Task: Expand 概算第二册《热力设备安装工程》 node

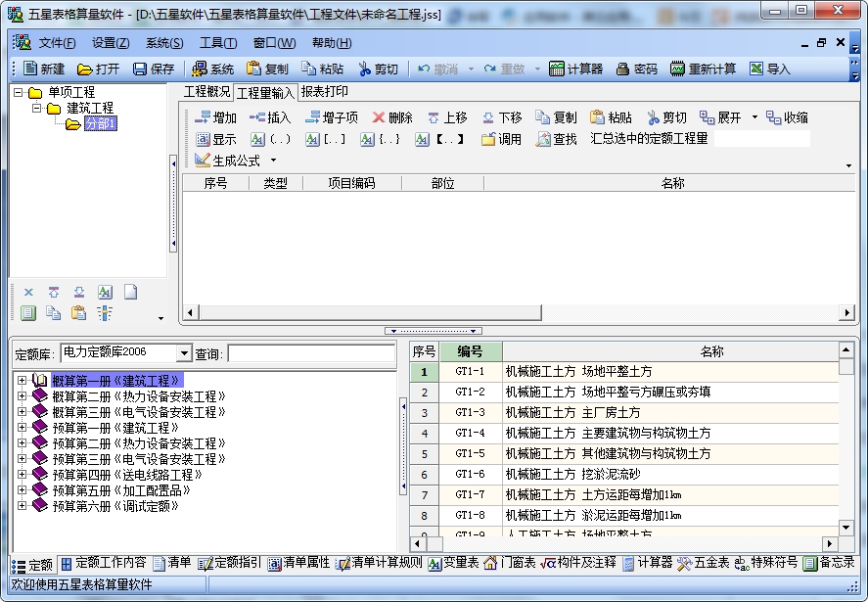Action: pos(22,396)
